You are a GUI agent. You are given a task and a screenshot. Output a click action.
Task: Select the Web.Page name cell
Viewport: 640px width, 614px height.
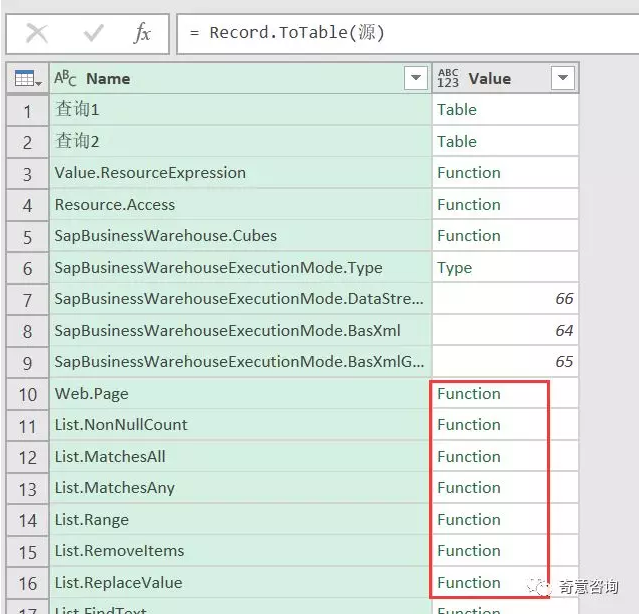coord(240,394)
